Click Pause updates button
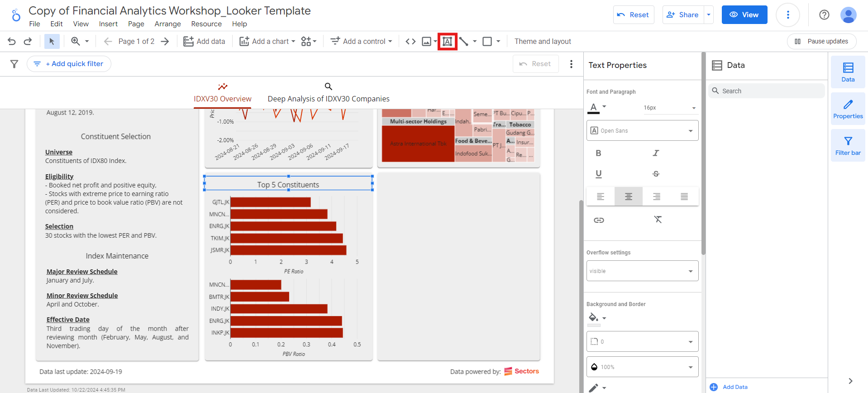Screen dimensions: 868x393 [821, 41]
